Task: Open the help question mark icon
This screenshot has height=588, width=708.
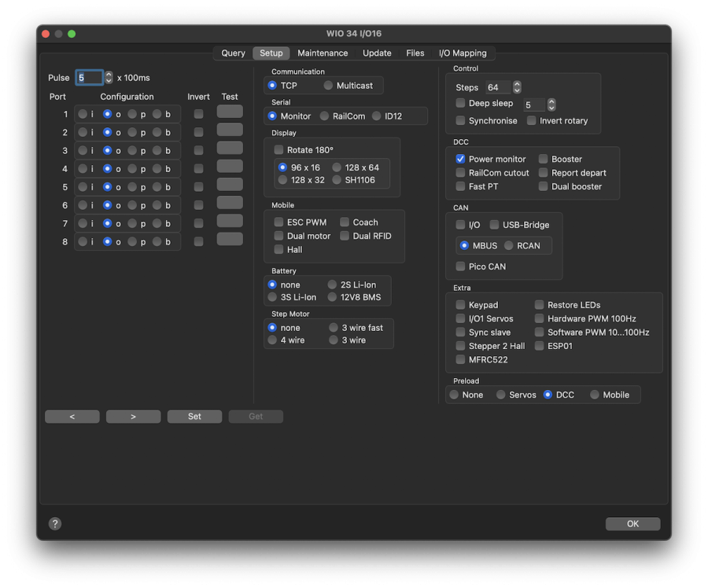Action: tap(54, 524)
